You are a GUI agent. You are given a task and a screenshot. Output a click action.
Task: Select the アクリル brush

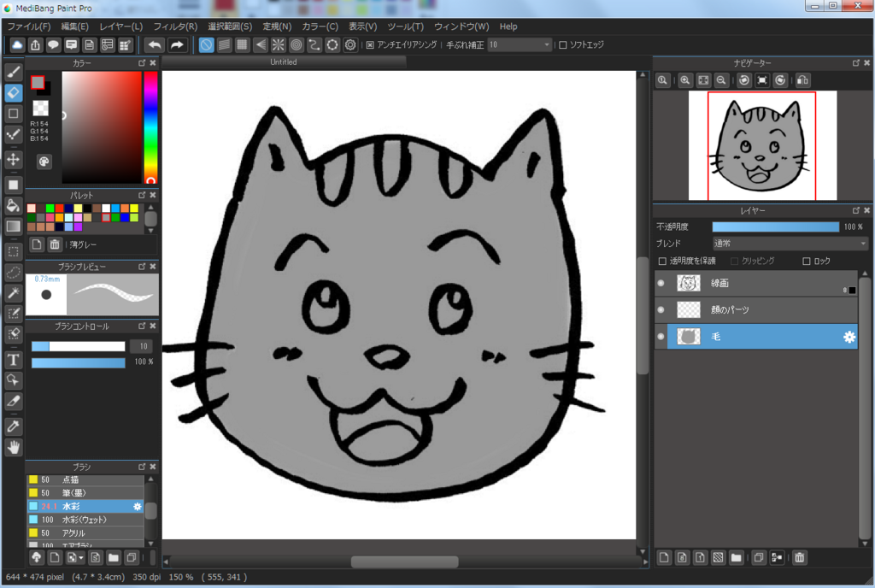pos(85,533)
